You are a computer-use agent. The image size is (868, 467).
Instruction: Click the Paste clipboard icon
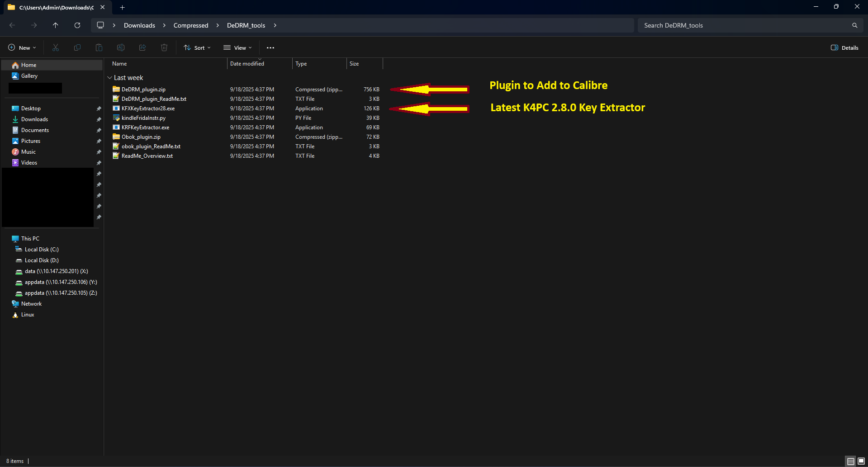(99, 47)
